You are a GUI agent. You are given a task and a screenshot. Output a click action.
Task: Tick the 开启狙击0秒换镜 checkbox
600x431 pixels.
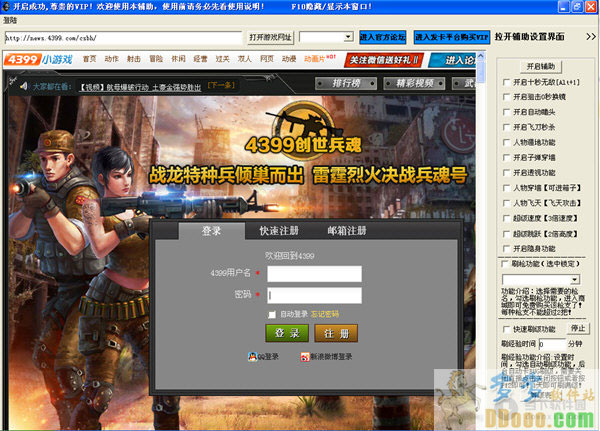pyautogui.click(x=506, y=97)
